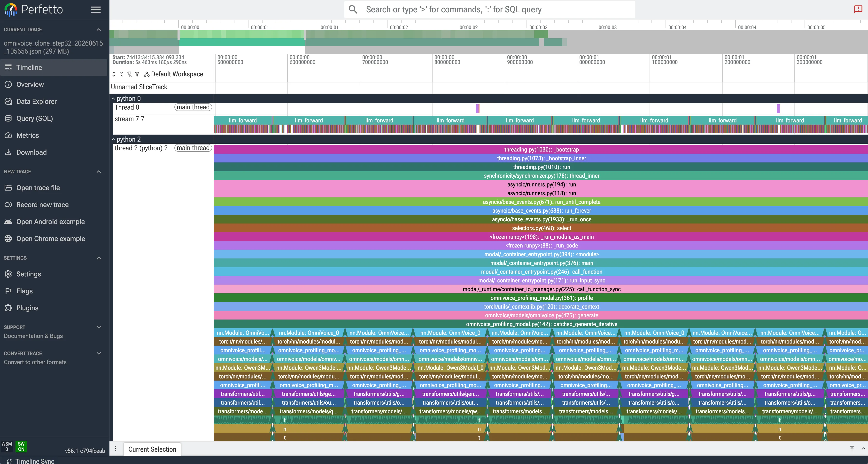Screen dimensions: 868x464
Task: Click the search magnifier icon
Action: (353, 9)
